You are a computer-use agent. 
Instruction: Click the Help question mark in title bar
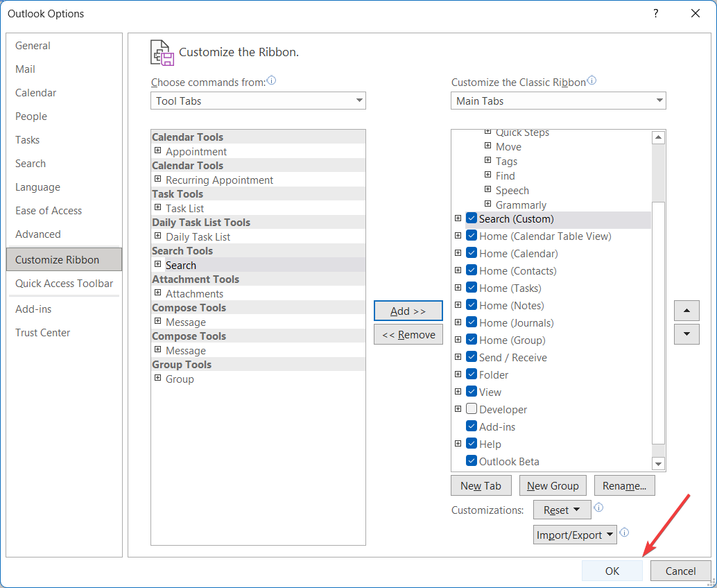click(656, 13)
